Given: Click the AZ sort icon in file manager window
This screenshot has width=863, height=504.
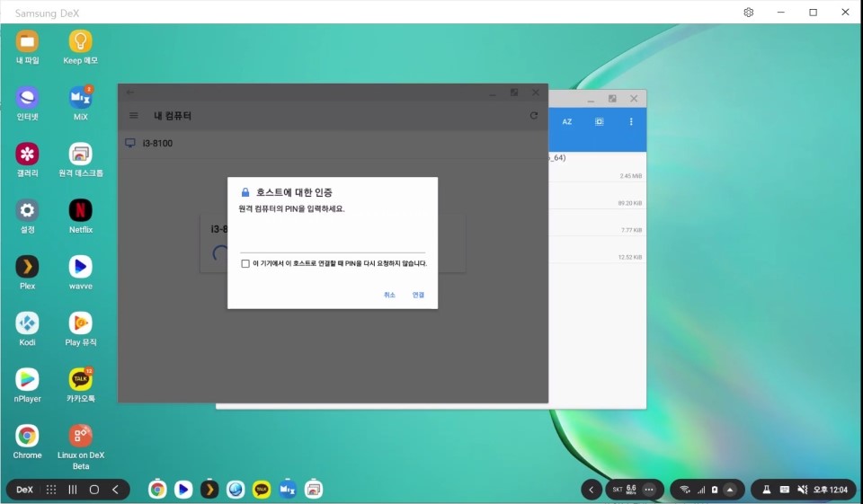Looking at the screenshot, I should click(567, 121).
